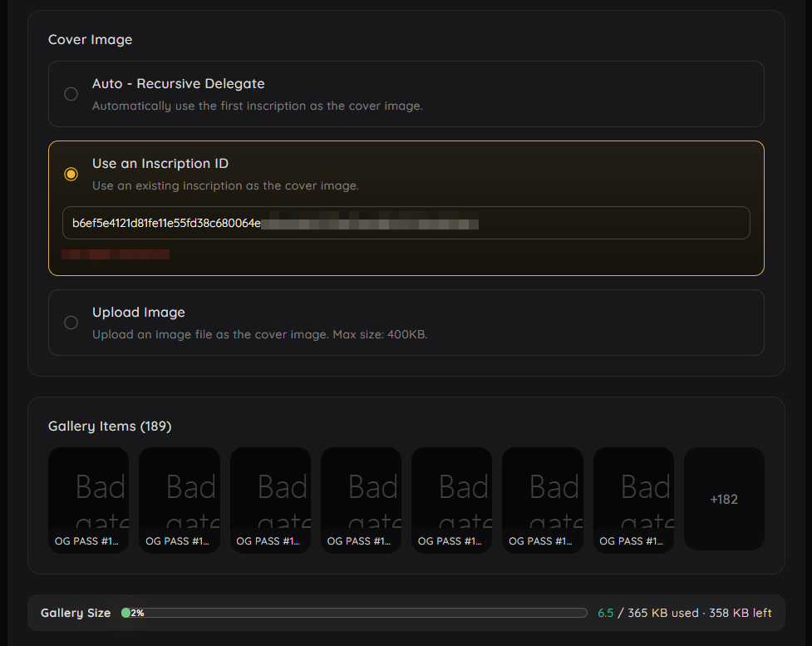This screenshot has width=812, height=646.
Task: Open the seventh OG PASS gallery thumbnail
Action: coord(633,499)
